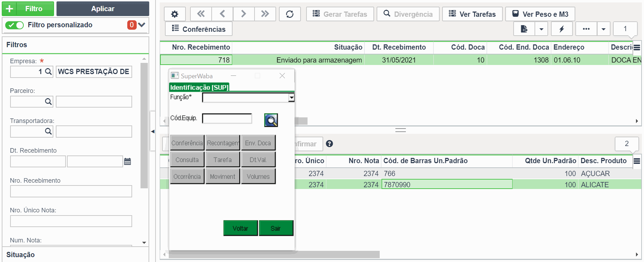
Task: Open Dt. Recebimento calendar picker
Action: (x=128, y=161)
